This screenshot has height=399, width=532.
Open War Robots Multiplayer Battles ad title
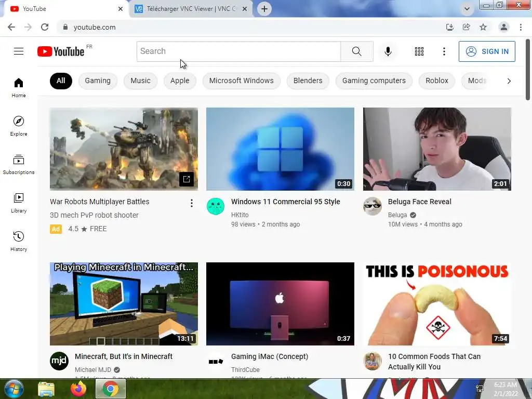(100, 202)
